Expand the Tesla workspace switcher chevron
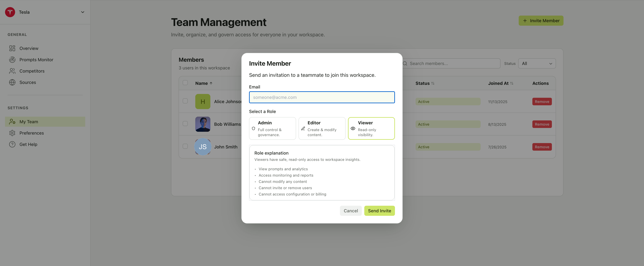 [x=83, y=12]
